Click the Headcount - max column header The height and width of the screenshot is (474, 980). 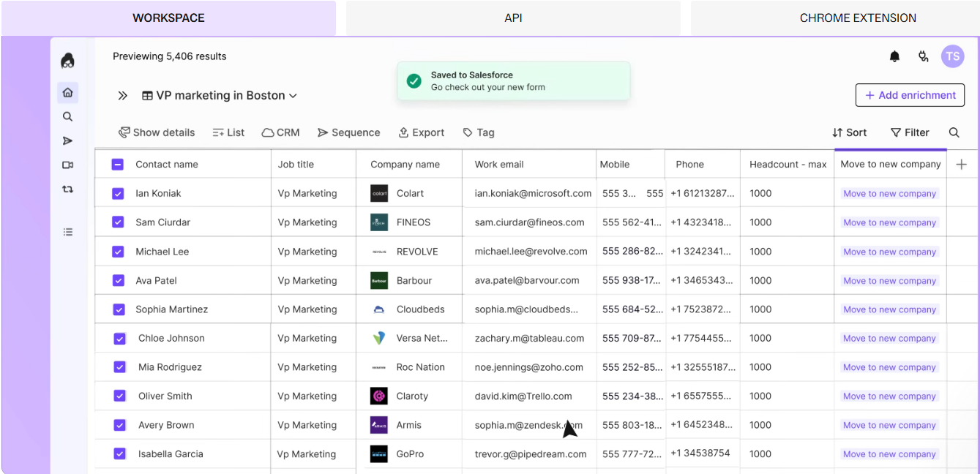coord(788,165)
